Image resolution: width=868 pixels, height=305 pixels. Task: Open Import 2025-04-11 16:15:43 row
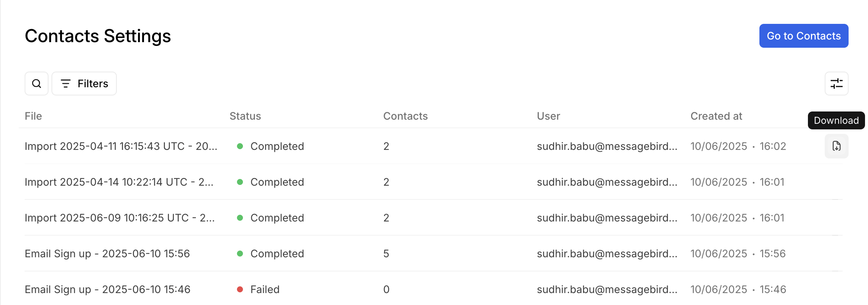(121, 146)
